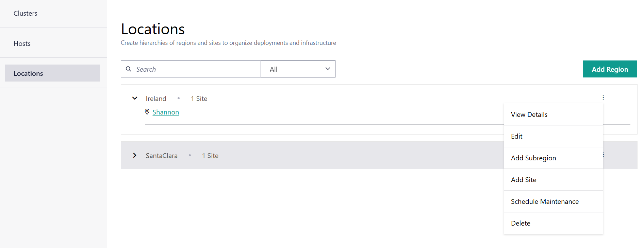Focus the Search input field
Viewport: 644px width, 248px height.
(x=196, y=69)
